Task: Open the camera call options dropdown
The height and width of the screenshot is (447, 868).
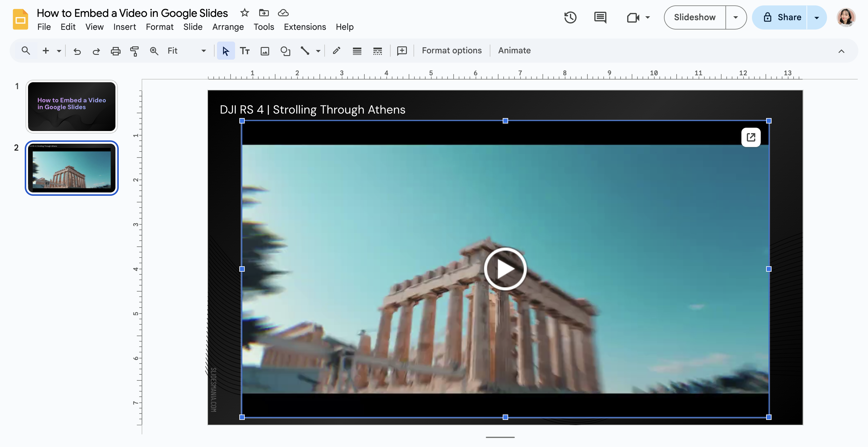Action: pyautogui.click(x=648, y=17)
